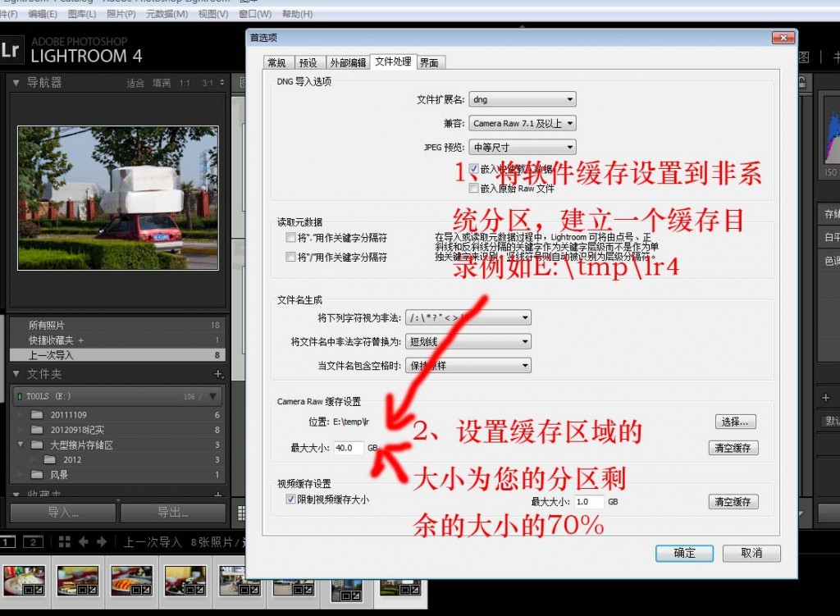This screenshot has height=616, width=840.
Task: Click the video cache 最大大小 1.0 field
Action: click(x=589, y=501)
